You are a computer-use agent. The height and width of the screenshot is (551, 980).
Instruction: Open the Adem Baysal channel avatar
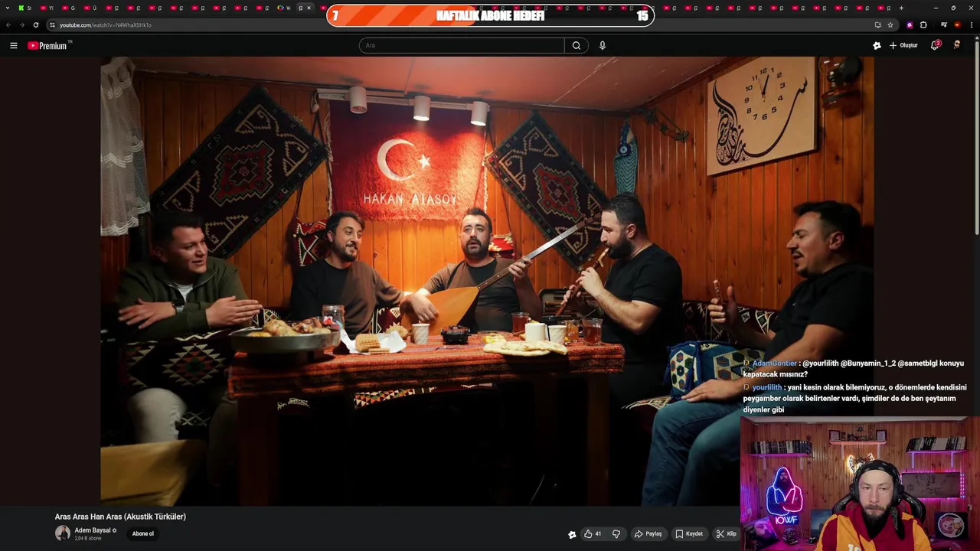63,533
